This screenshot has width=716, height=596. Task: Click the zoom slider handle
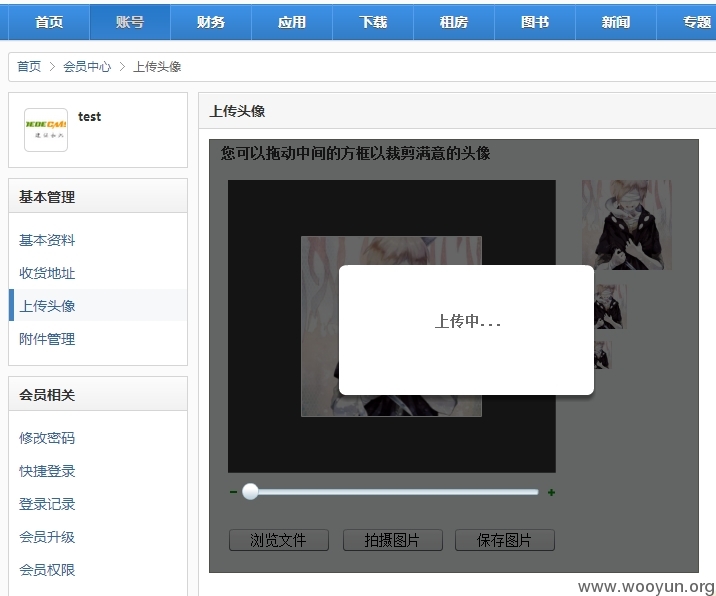point(250,492)
